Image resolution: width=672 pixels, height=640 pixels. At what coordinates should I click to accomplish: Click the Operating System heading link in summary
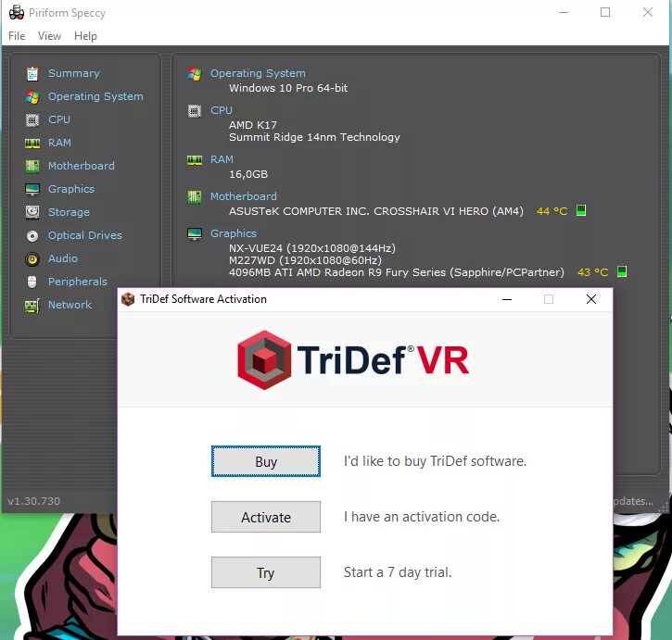tap(258, 73)
